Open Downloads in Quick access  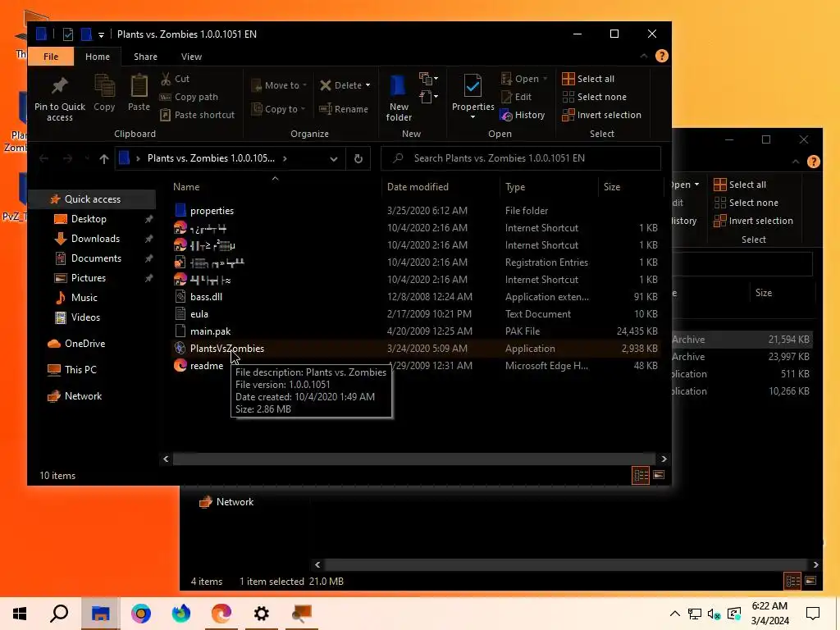coord(95,239)
